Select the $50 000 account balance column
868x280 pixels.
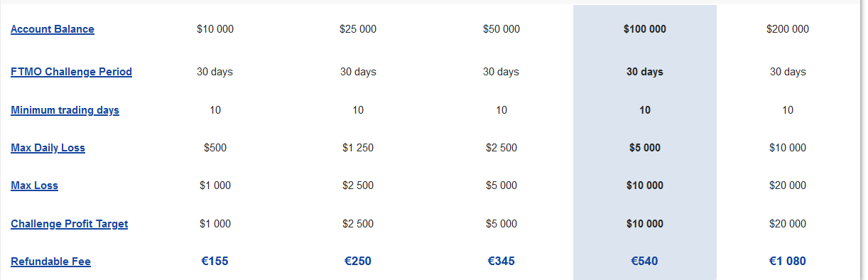(501, 29)
